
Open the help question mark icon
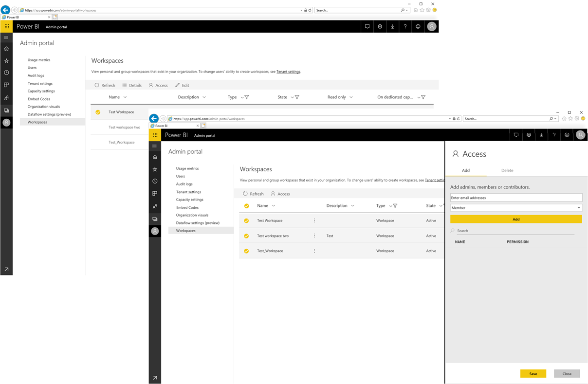pos(554,135)
